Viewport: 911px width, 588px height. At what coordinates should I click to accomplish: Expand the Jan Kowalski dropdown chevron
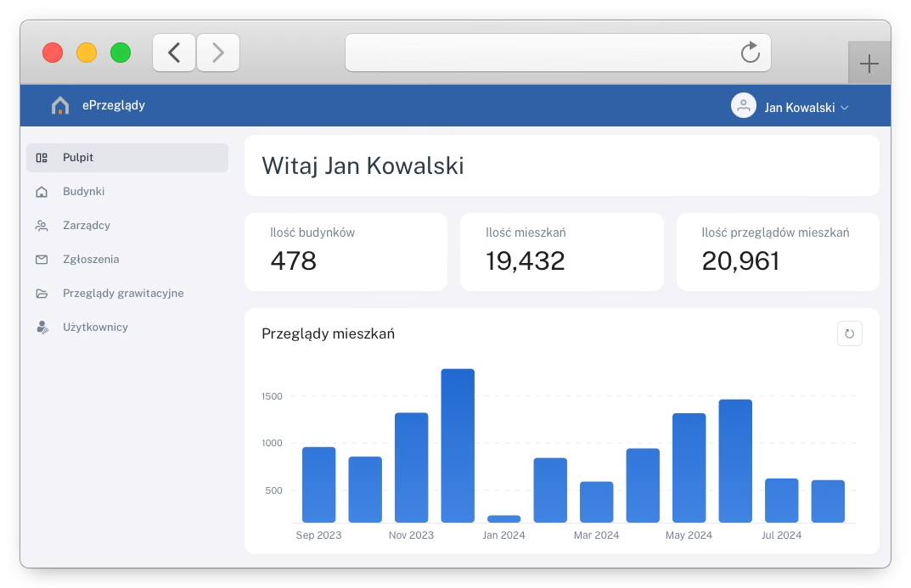click(844, 108)
